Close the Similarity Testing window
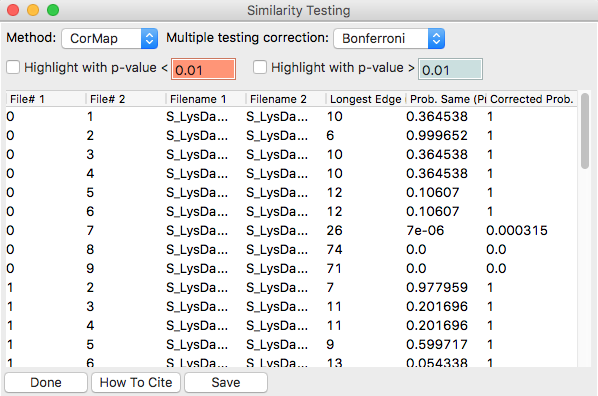This screenshot has height=396, width=598. (13, 10)
